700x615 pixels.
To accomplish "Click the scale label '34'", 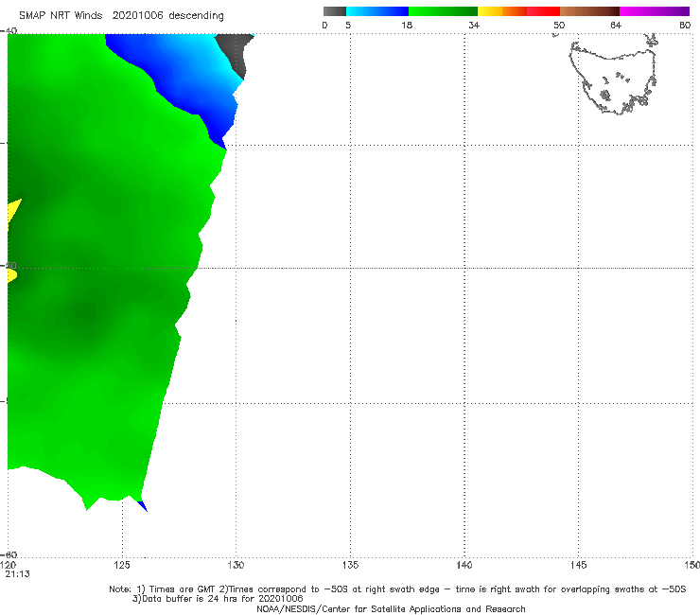I will click(474, 25).
